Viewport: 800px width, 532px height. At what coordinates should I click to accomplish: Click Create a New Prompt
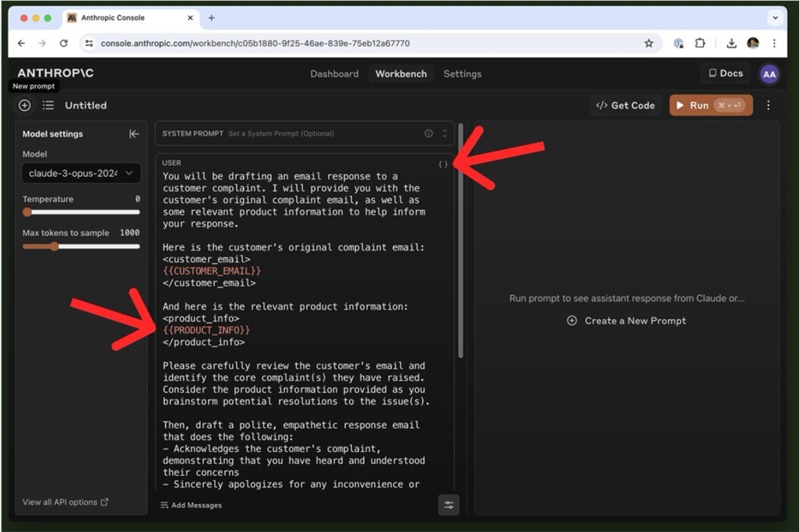tap(626, 321)
